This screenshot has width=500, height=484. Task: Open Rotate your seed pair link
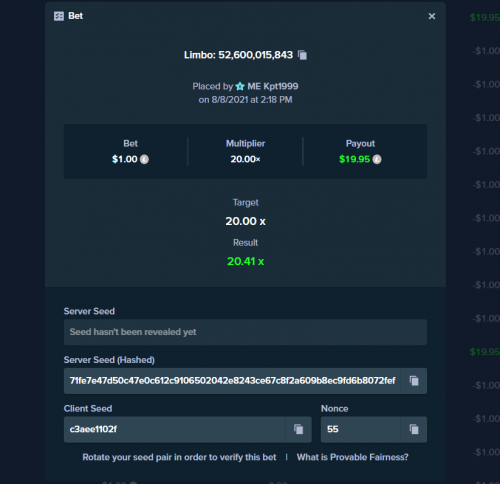click(179, 457)
